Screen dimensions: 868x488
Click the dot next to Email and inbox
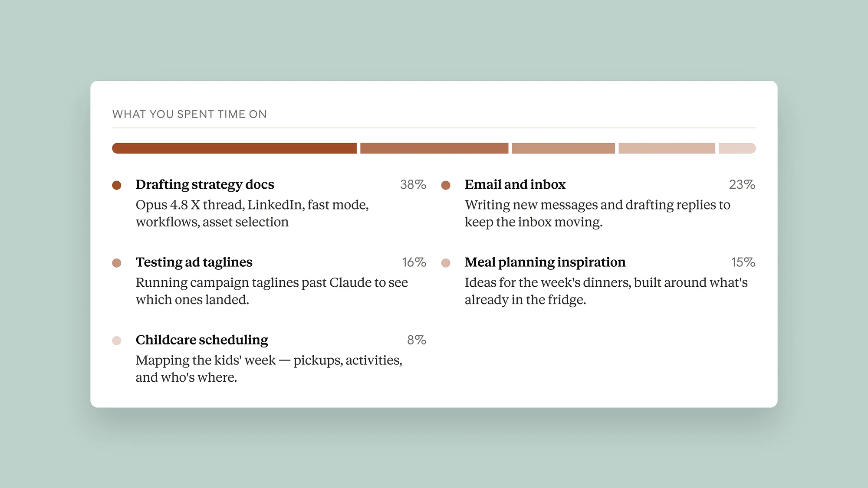pyautogui.click(x=446, y=185)
